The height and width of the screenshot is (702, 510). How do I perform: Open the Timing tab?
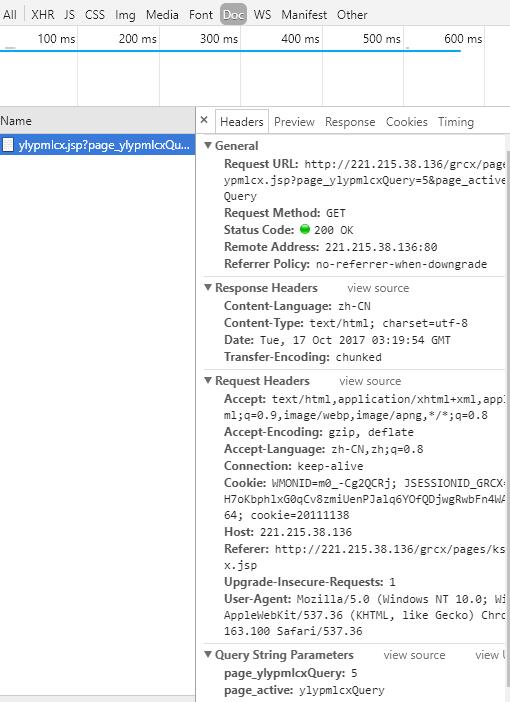456,122
